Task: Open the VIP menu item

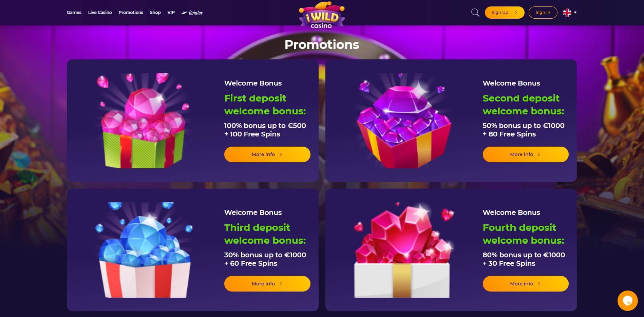Action: pyautogui.click(x=171, y=13)
